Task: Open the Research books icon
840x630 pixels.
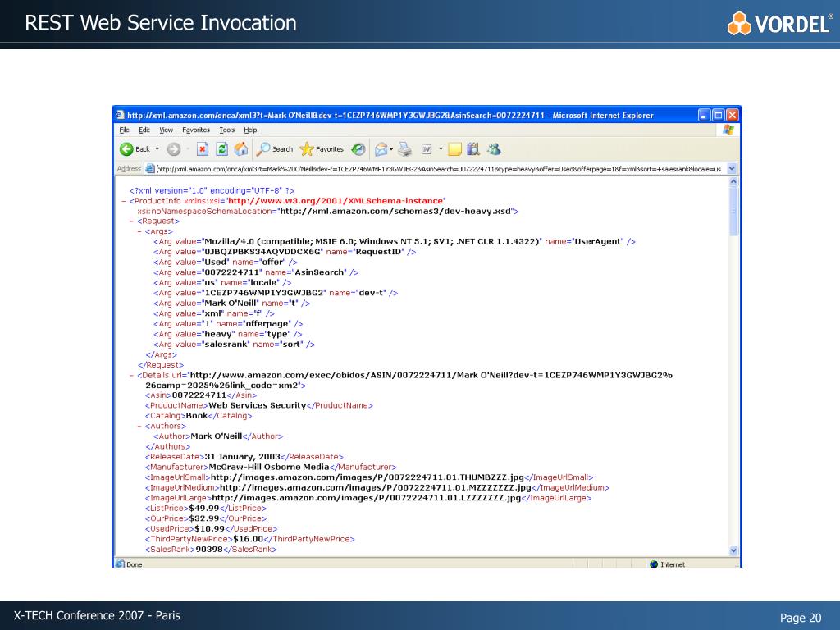Action: tap(473, 149)
